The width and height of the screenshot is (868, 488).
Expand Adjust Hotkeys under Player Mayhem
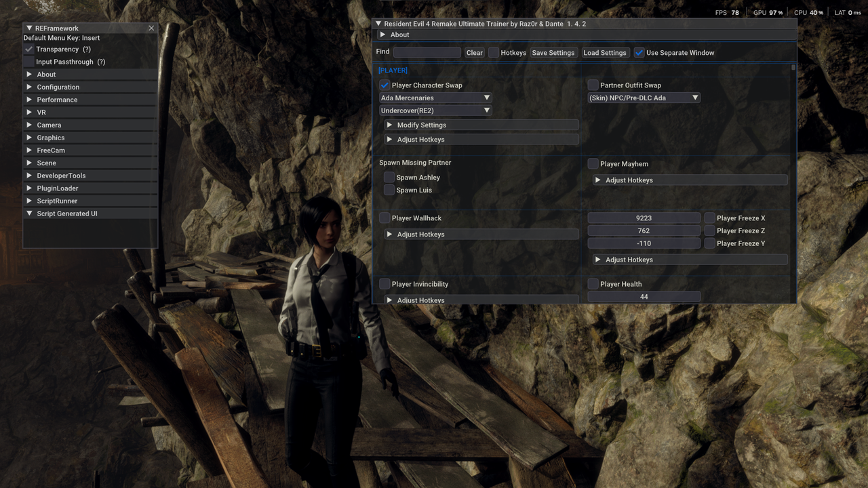point(690,180)
